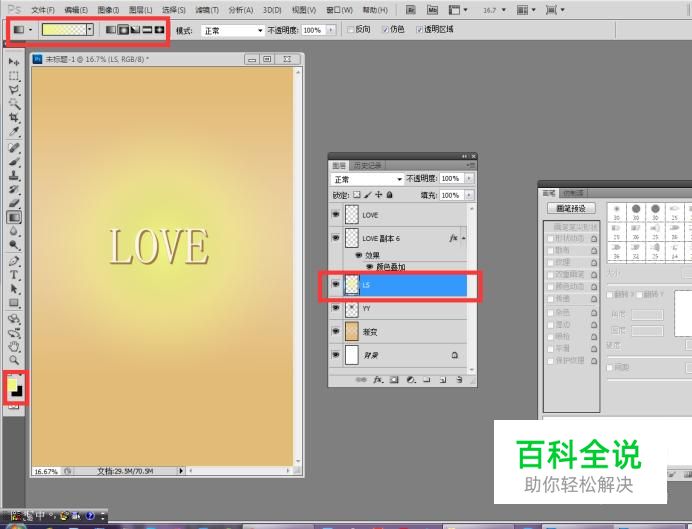Click create new layer icon
This screenshot has width=692, height=529.
click(443, 379)
